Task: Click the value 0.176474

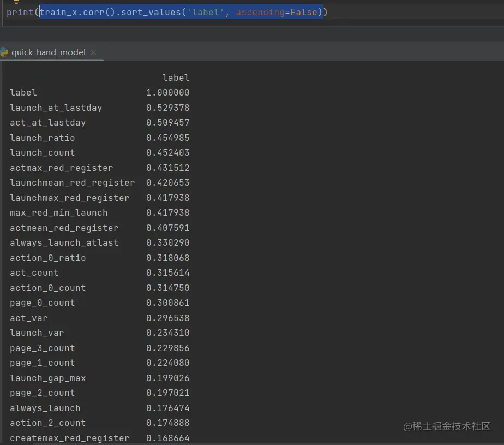Action: click(168, 408)
